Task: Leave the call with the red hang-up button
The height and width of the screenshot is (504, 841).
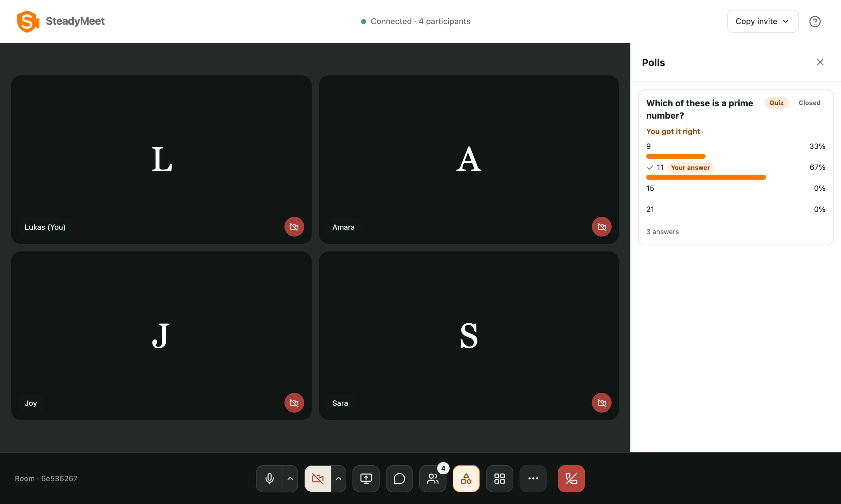Action: point(571,479)
